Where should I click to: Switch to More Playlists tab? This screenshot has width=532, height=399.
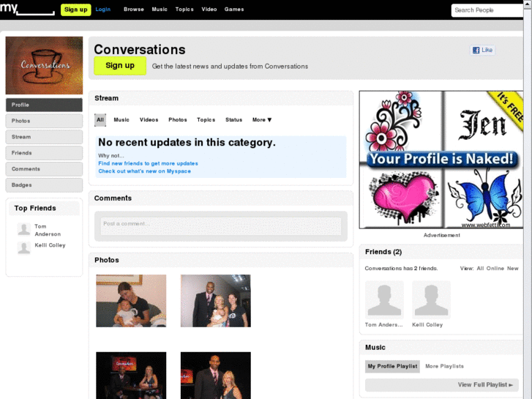coord(444,366)
